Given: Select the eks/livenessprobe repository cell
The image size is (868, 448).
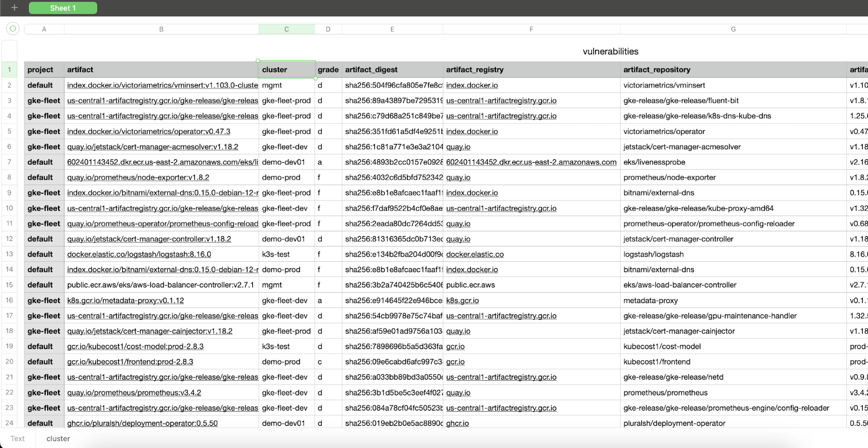Looking at the screenshot, I should [x=733, y=162].
